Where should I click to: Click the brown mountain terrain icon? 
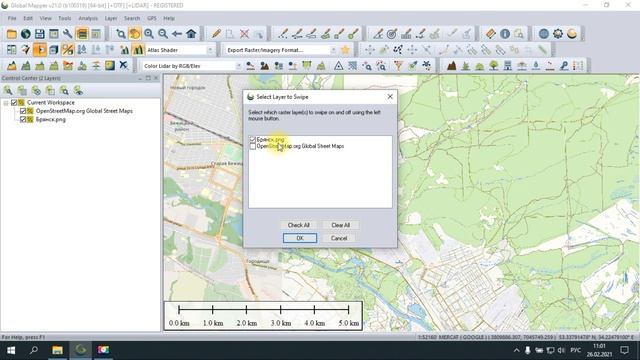click(x=451, y=66)
